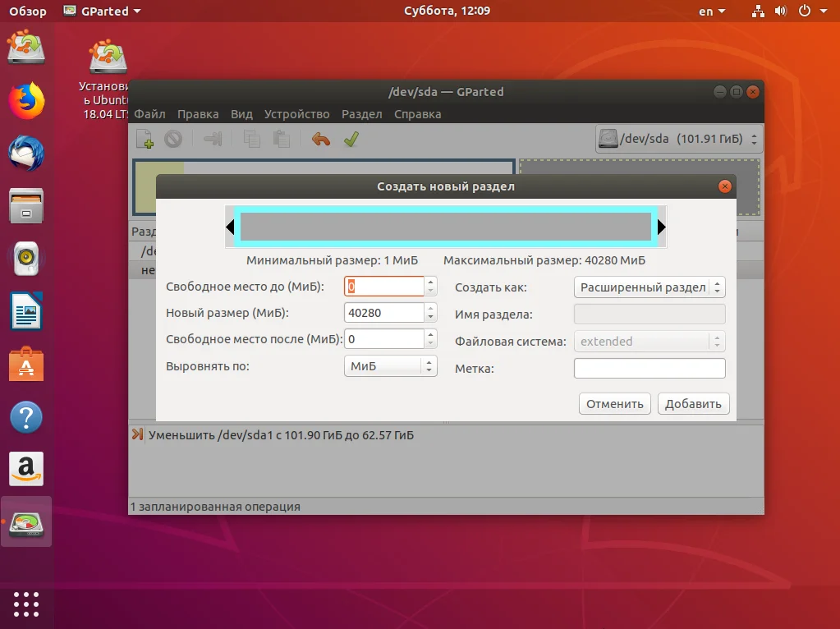Viewport: 840px width, 629px height.
Task: Click the resize/move partition toolbar icon
Action: [x=213, y=140]
